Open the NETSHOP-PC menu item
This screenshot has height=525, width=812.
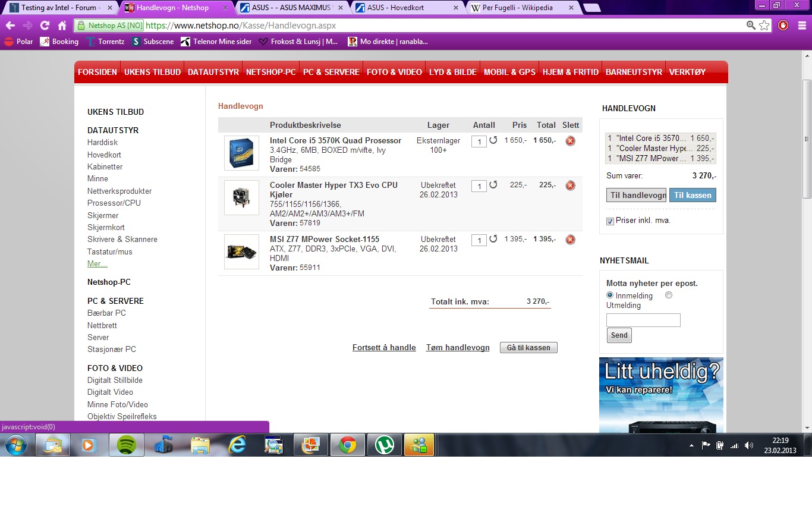click(x=271, y=72)
